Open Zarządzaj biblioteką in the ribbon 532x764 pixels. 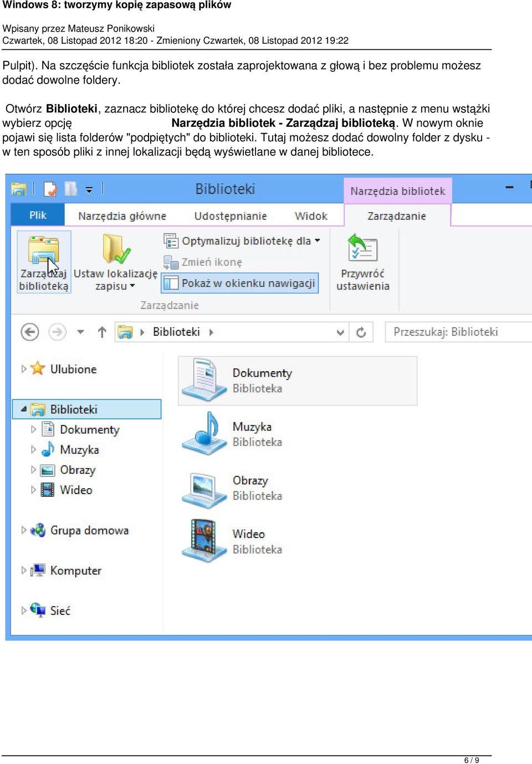[44, 262]
